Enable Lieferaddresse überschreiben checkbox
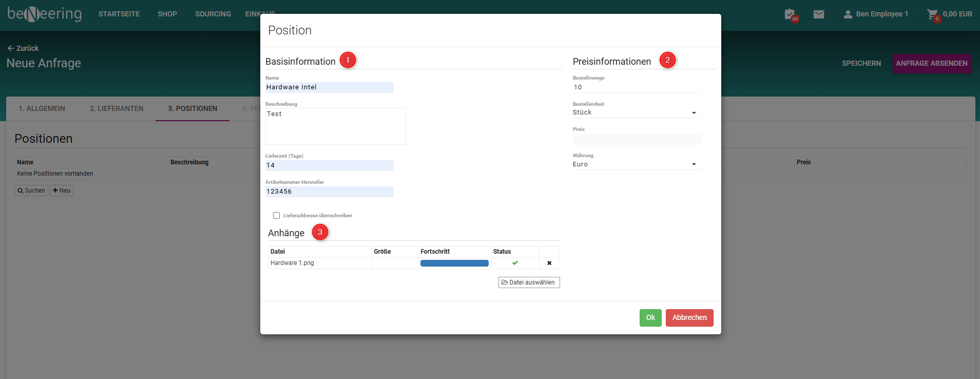 (x=276, y=216)
